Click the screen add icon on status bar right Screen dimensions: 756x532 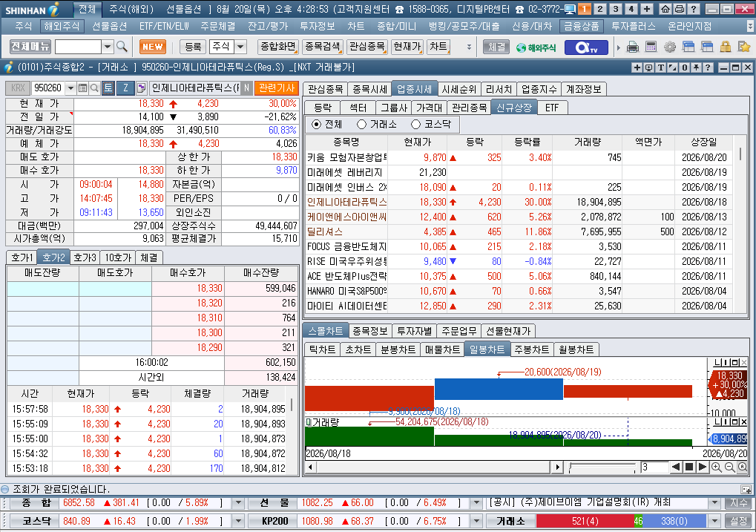click(746, 490)
